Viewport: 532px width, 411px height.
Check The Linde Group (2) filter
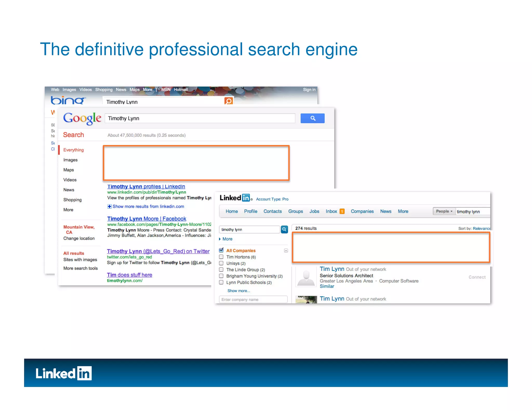click(x=221, y=270)
